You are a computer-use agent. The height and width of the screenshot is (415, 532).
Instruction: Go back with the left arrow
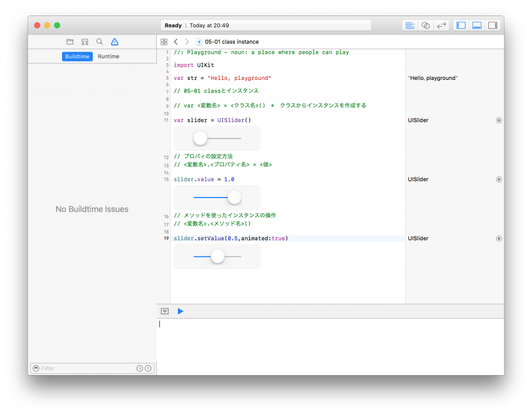tap(176, 42)
